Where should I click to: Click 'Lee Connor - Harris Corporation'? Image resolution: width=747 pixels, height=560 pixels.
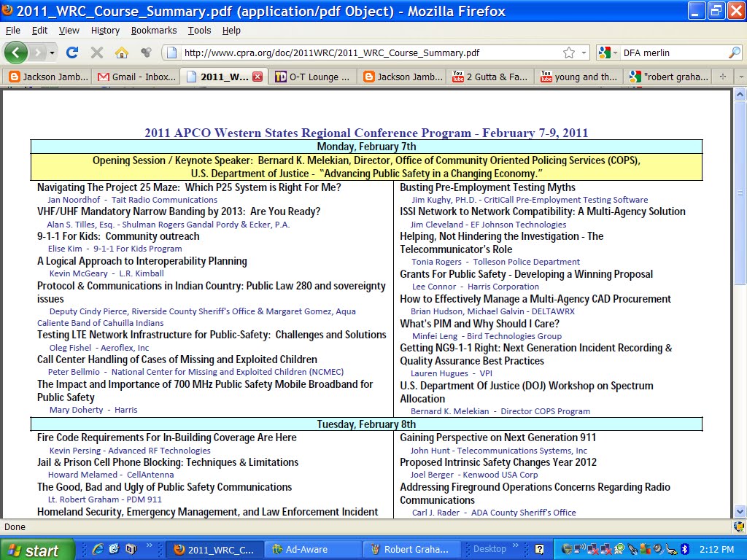click(476, 287)
